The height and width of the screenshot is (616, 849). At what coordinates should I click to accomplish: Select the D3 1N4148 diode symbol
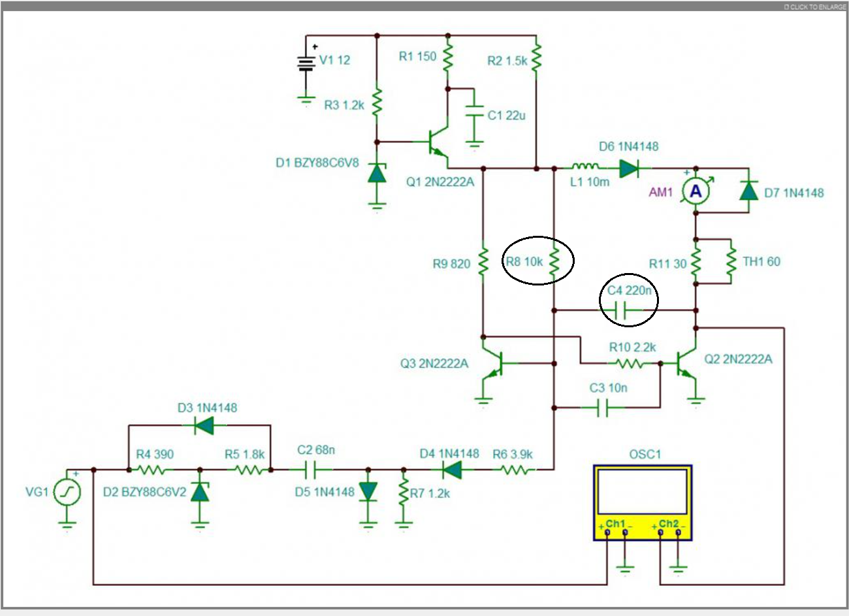tap(204, 426)
